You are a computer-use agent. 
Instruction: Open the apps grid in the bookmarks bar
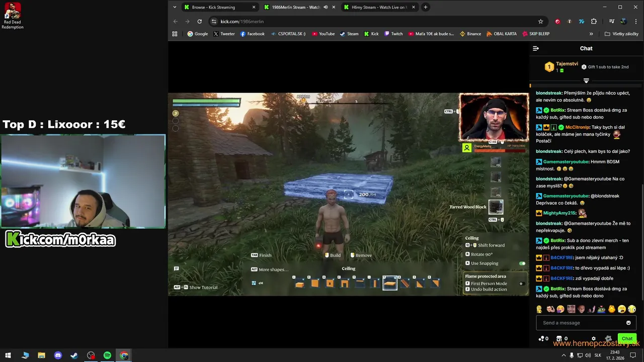(175, 34)
